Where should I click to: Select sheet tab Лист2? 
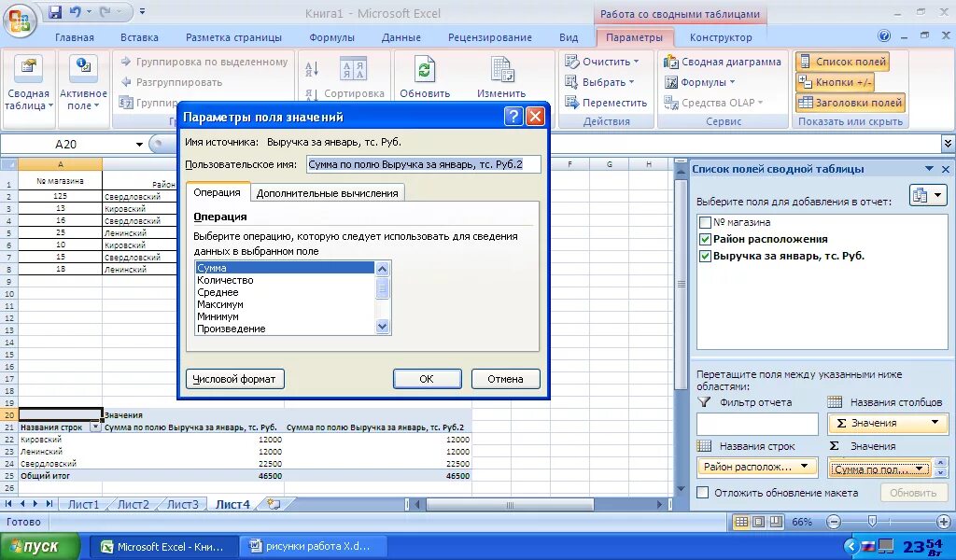[133, 504]
